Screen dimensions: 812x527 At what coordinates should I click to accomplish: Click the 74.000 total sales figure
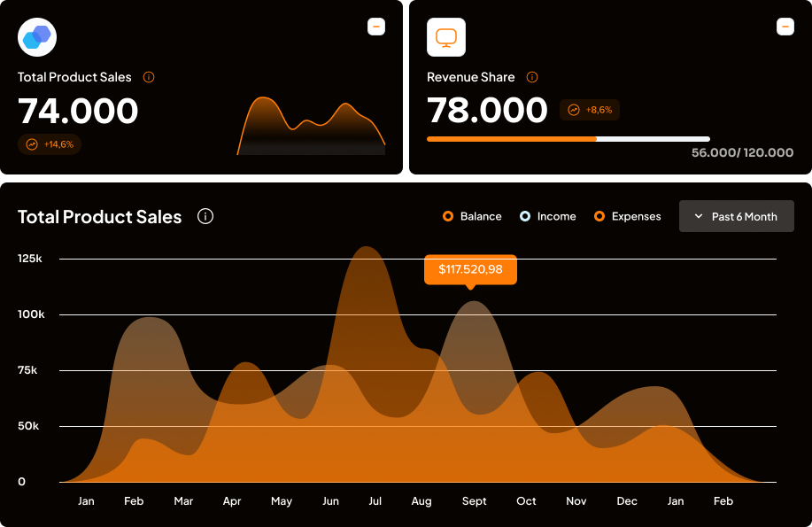click(78, 112)
